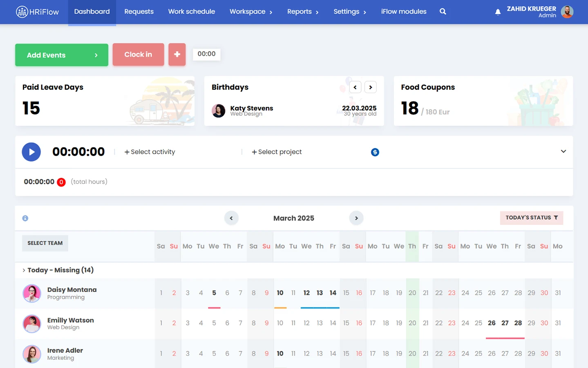Expand the time tracker panel chevron
This screenshot has width=588, height=368.
tap(563, 151)
